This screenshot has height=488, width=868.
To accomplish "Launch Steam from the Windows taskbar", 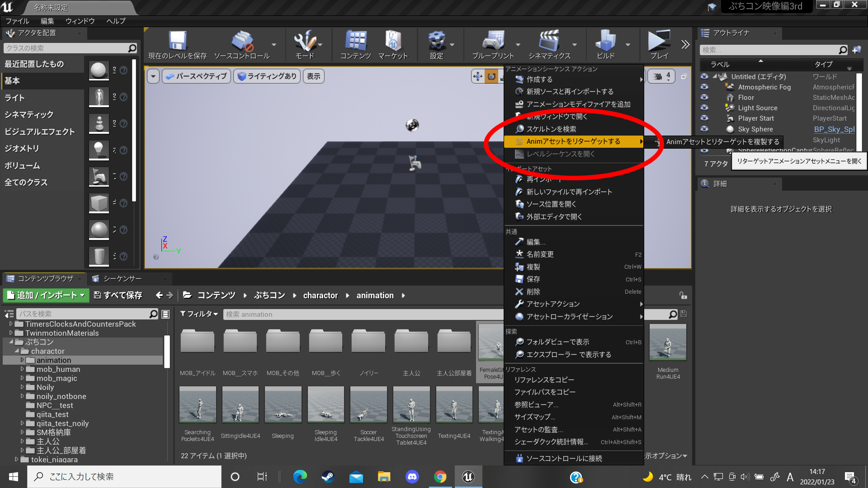I will 328,477.
